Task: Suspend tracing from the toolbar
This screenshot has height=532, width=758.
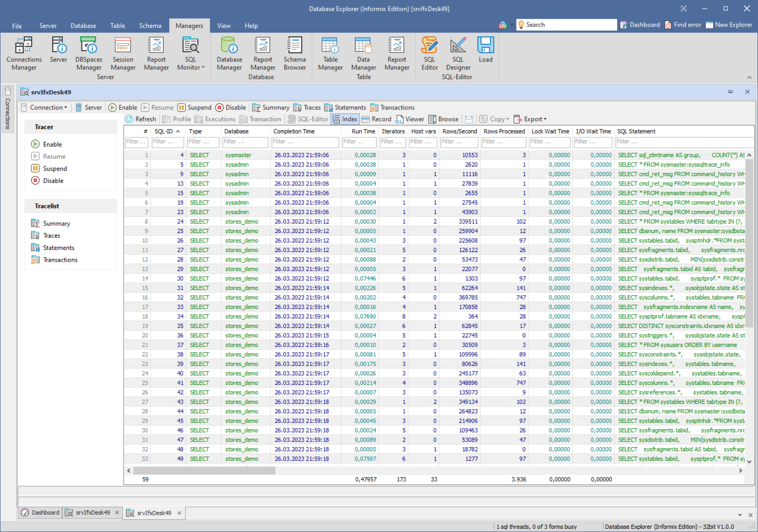Action: [194, 108]
